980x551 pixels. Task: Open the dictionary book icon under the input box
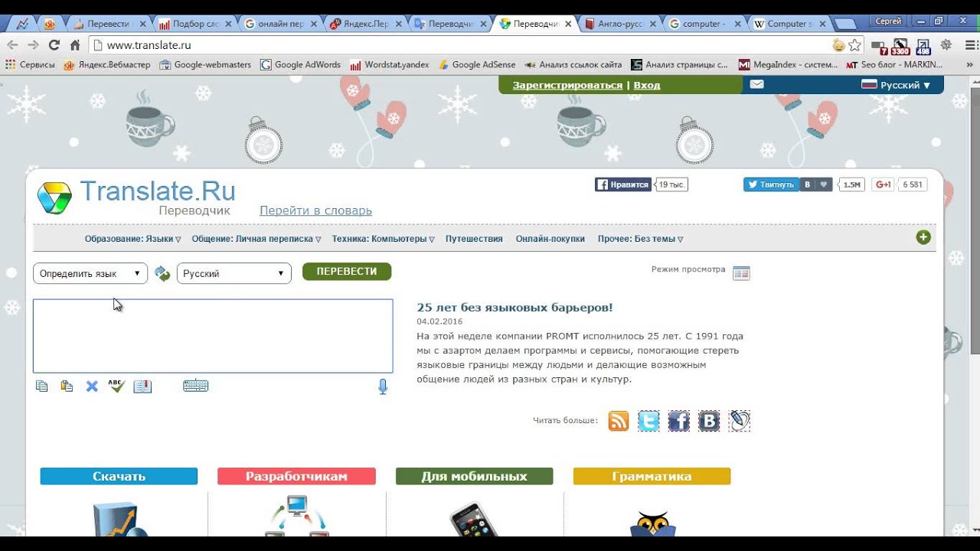tap(142, 386)
